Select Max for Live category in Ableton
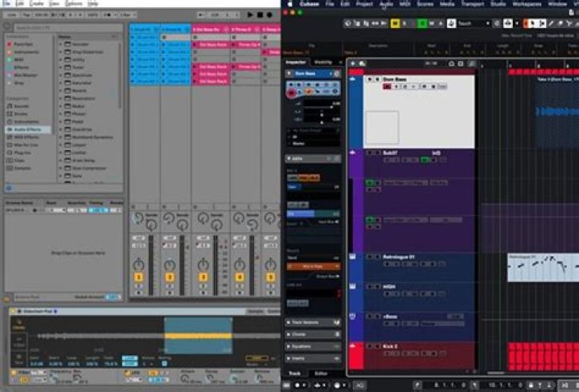This screenshot has width=579, height=392. 23,145
